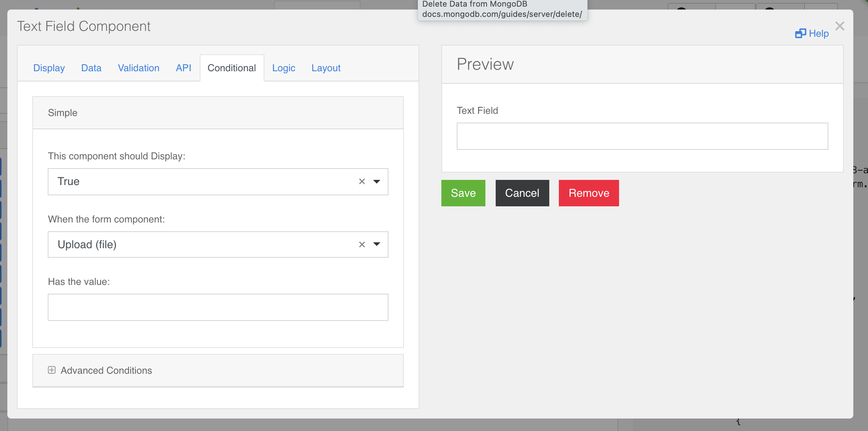This screenshot has height=431, width=868.
Task: Open the API tab
Action: (x=184, y=68)
